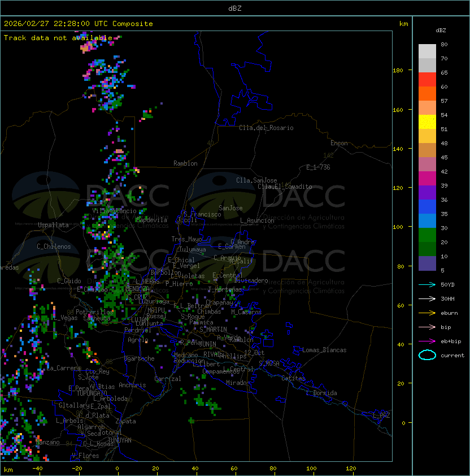Click the cyan 50YD arrow icon
The height and width of the screenshot is (476, 470).
[427, 284]
